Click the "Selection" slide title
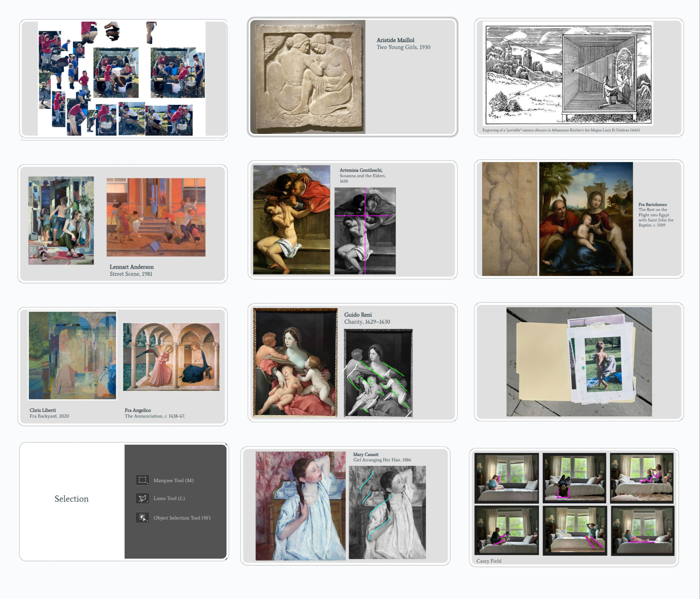Screen dimensions: 700x599 click(x=72, y=499)
